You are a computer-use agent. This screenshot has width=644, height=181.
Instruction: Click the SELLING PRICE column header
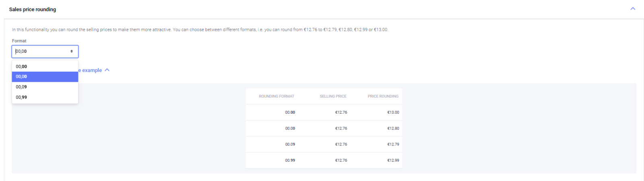(x=333, y=96)
